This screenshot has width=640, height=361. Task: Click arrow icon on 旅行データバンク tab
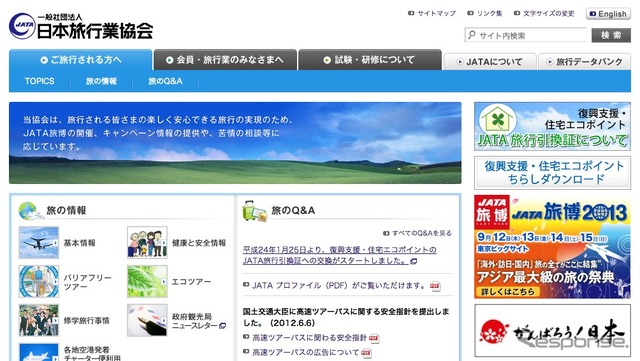(x=550, y=62)
